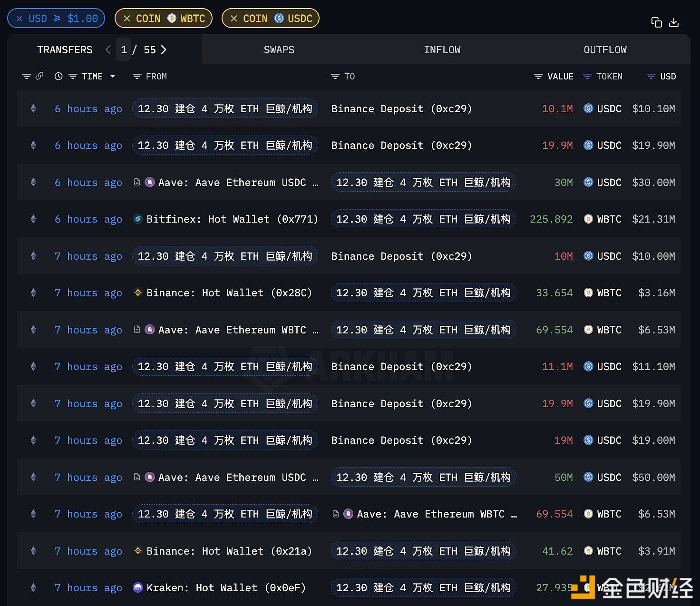Click the whale label sender on $19.00M row
The image size is (700, 606).
click(225, 440)
